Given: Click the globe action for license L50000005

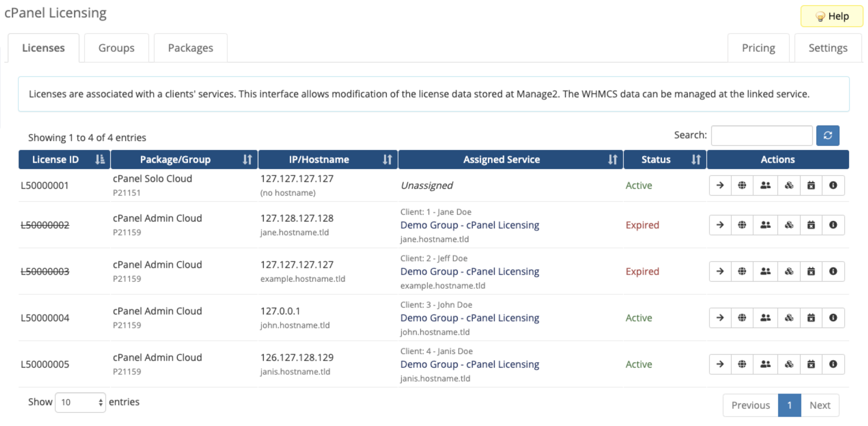Looking at the screenshot, I should click(x=742, y=364).
